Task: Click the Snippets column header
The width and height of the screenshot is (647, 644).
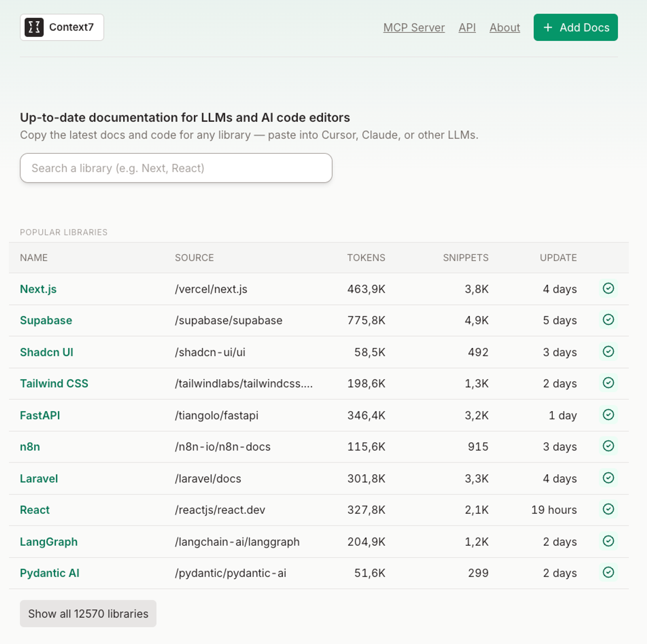Action: click(x=465, y=258)
